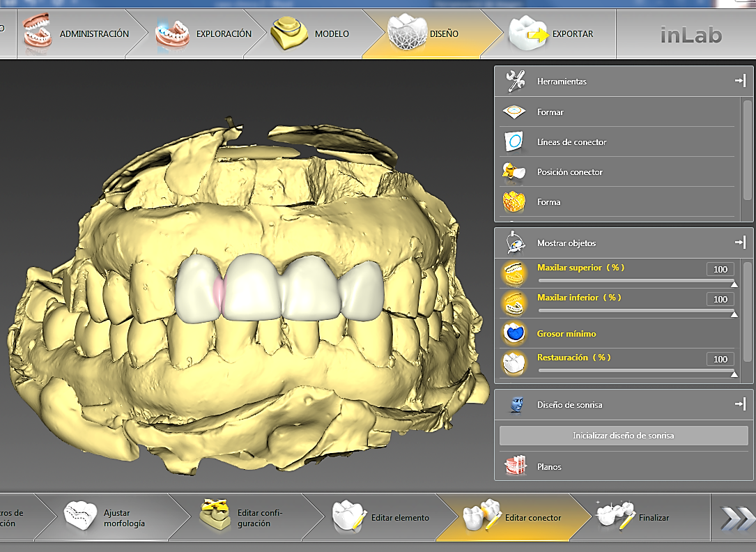Click the Maxilar superior percent field
The image size is (756, 552).
(x=720, y=269)
